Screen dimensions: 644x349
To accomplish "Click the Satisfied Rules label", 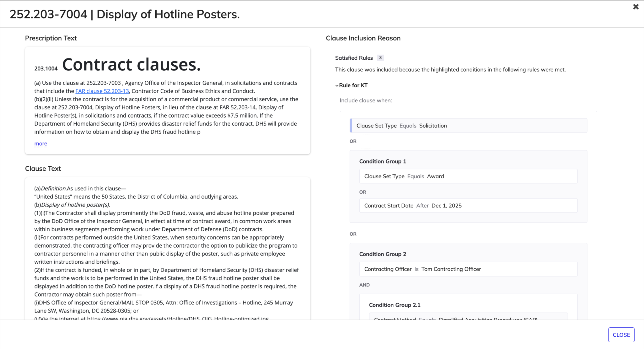I will [354, 58].
